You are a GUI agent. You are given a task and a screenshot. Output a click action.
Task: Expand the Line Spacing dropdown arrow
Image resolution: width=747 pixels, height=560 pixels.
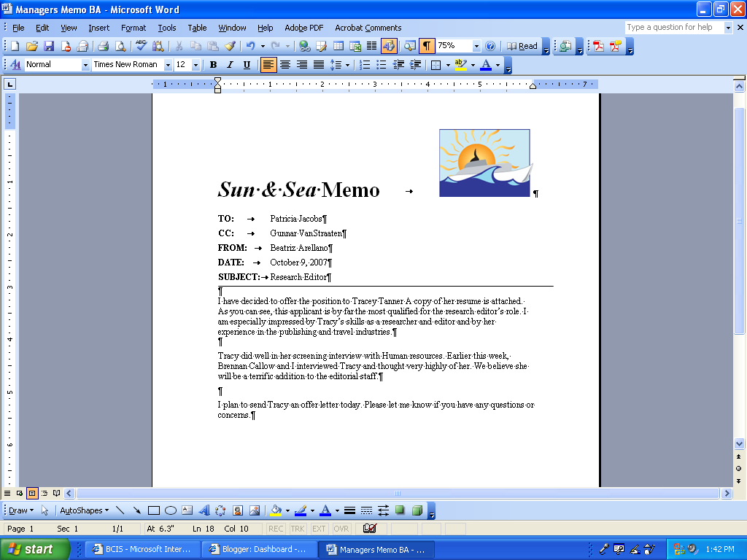[x=347, y=65]
